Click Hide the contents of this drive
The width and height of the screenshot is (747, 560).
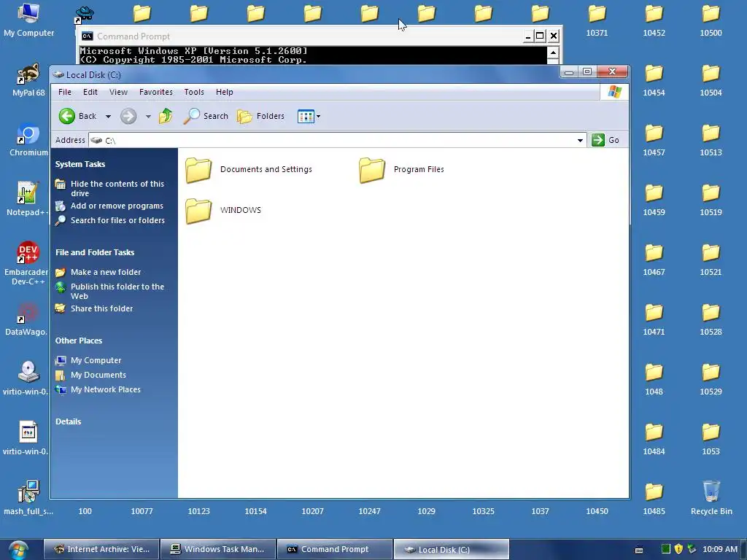117,189
